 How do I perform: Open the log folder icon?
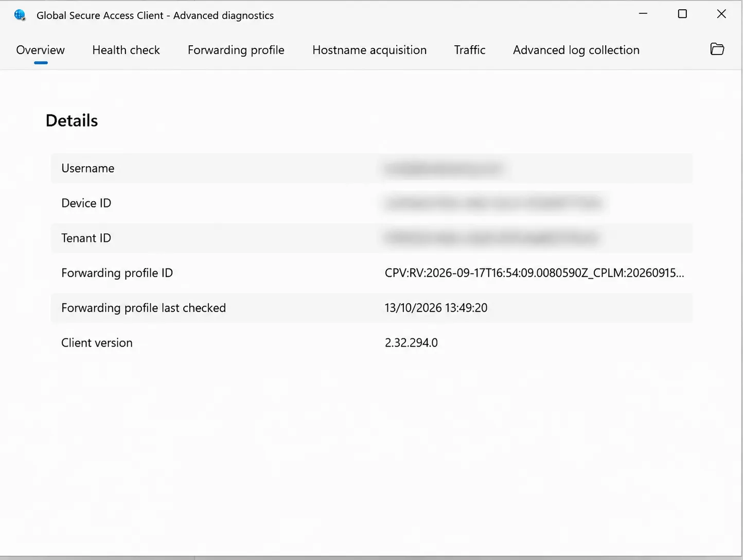717,49
